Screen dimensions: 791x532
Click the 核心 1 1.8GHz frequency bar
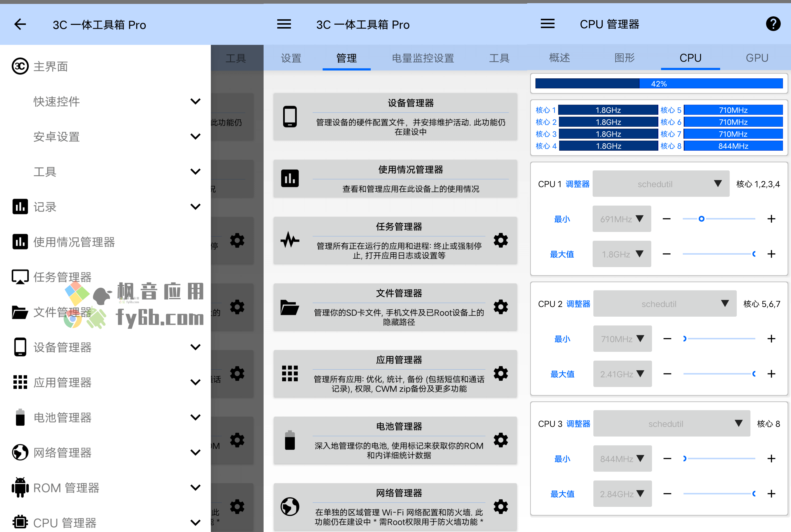click(x=608, y=110)
